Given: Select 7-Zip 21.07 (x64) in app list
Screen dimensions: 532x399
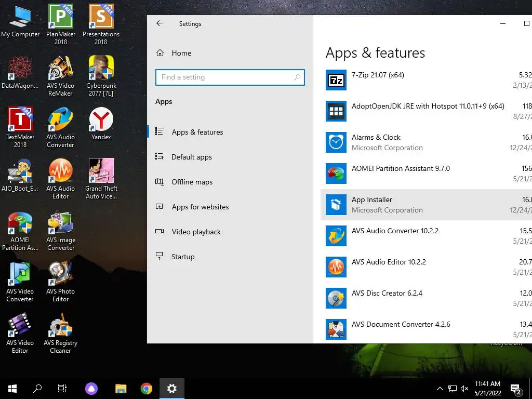Looking at the screenshot, I should 426,80.
